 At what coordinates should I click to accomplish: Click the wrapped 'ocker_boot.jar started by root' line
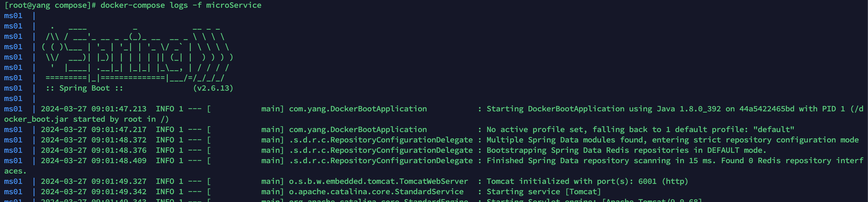coord(86,119)
